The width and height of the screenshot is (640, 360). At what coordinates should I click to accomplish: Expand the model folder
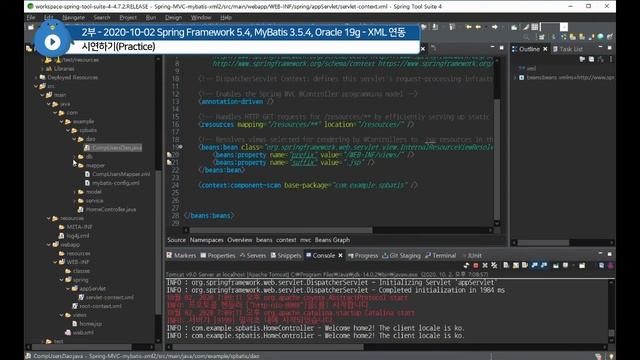coord(75,192)
